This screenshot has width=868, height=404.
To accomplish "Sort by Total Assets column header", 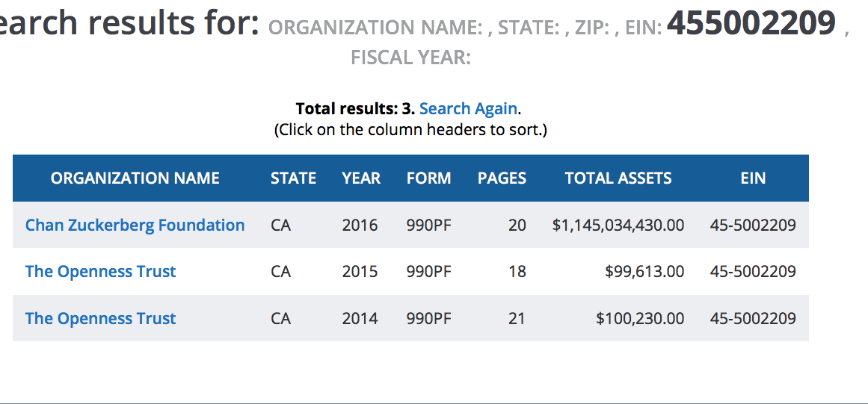I will (618, 178).
